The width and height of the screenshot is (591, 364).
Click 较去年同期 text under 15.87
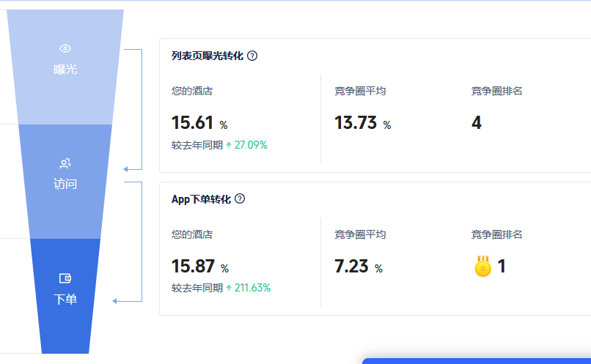click(x=197, y=288)
